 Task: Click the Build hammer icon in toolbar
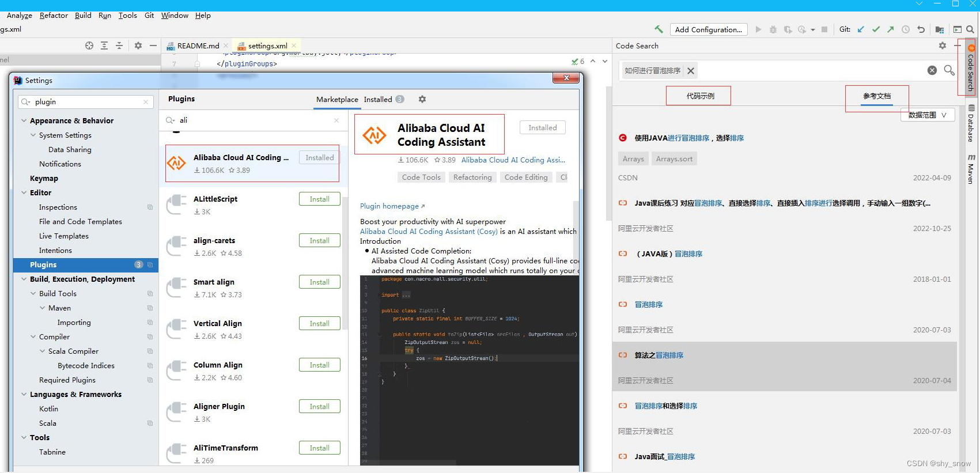coord(659,29)
